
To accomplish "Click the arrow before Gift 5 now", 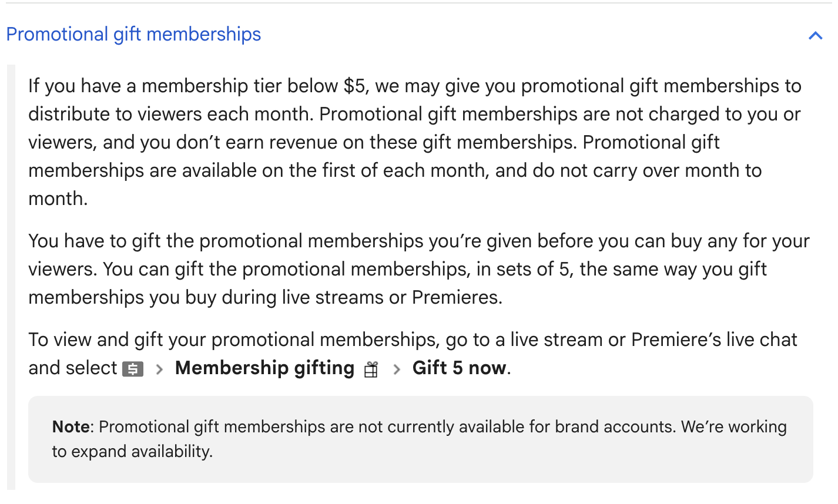I will [x=397, y=369].
